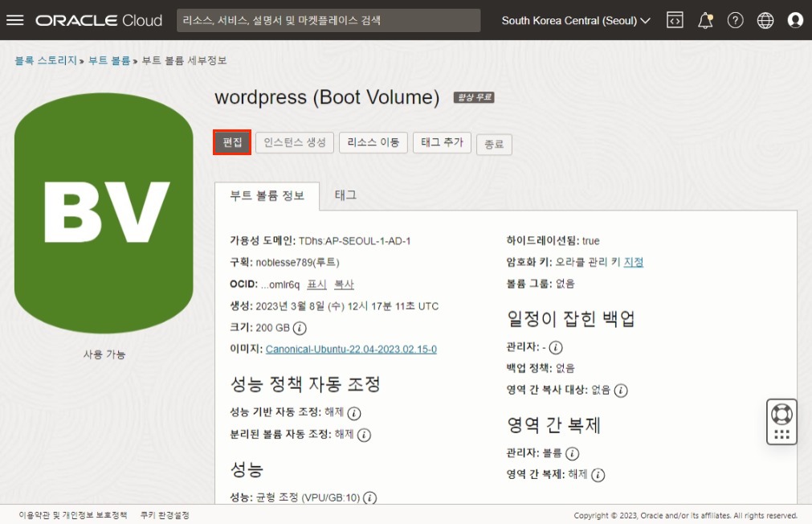The height and width of the screenshot is (524, 812).
Task: Open 이용약관 및 개인정보 보호정책 footer link
Action: [x=73, y=515]
